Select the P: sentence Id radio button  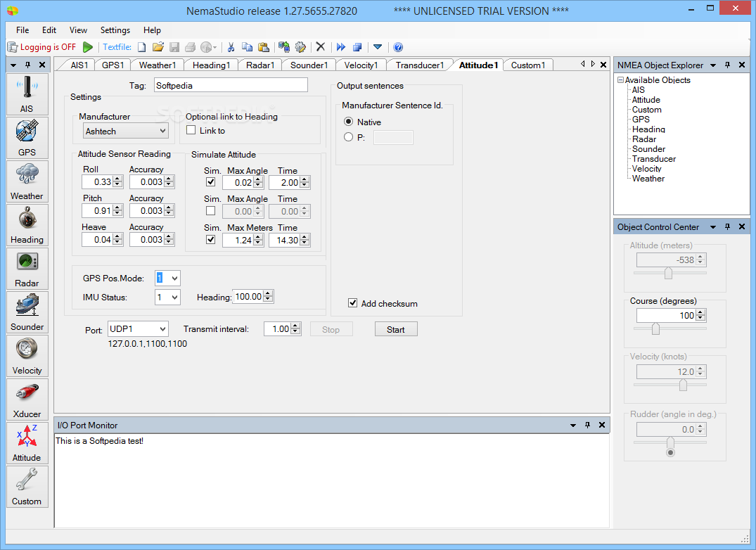(x=348, y=137)
